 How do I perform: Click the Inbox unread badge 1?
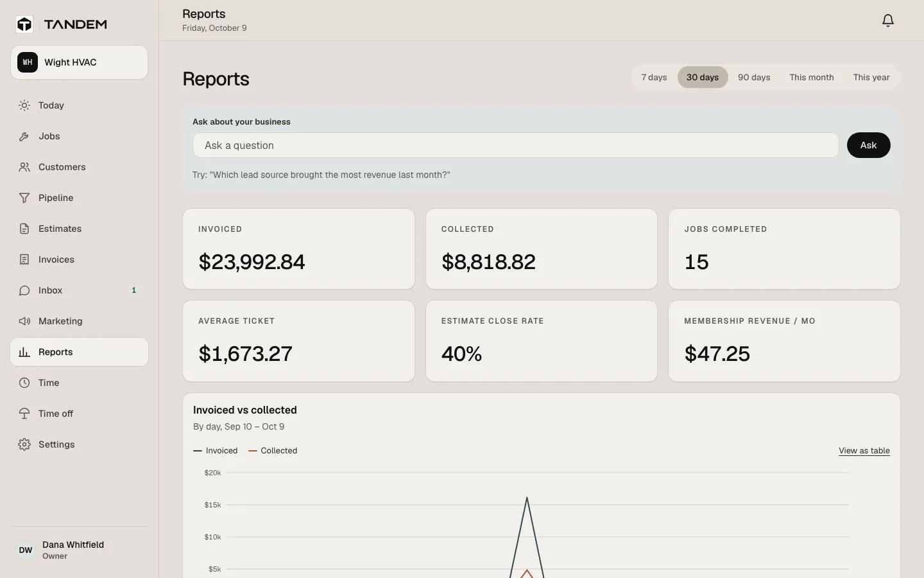point(133,290)
